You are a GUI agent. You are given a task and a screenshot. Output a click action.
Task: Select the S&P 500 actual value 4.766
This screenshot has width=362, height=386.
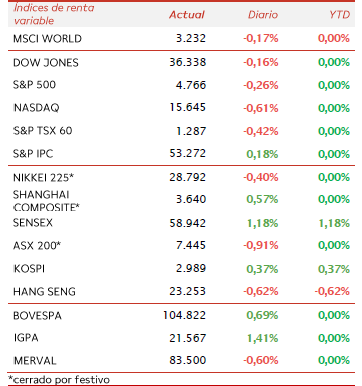point(191,85)
